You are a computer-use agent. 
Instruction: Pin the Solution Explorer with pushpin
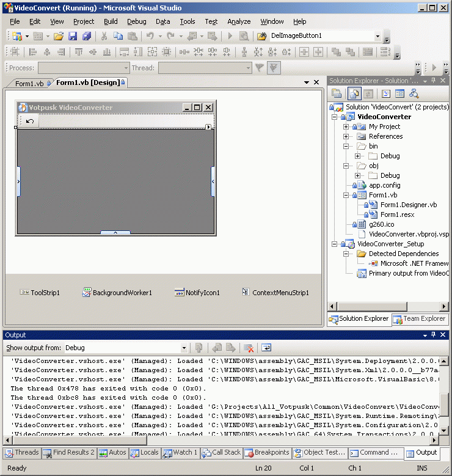pyautogui.click(x=434, y=81)
